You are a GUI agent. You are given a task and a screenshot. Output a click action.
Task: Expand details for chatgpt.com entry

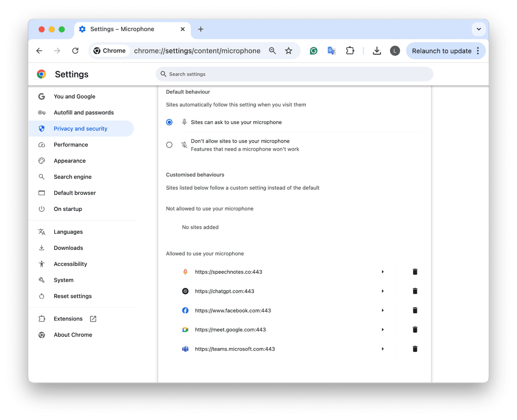pyautogui.click(x=383, y=291)
